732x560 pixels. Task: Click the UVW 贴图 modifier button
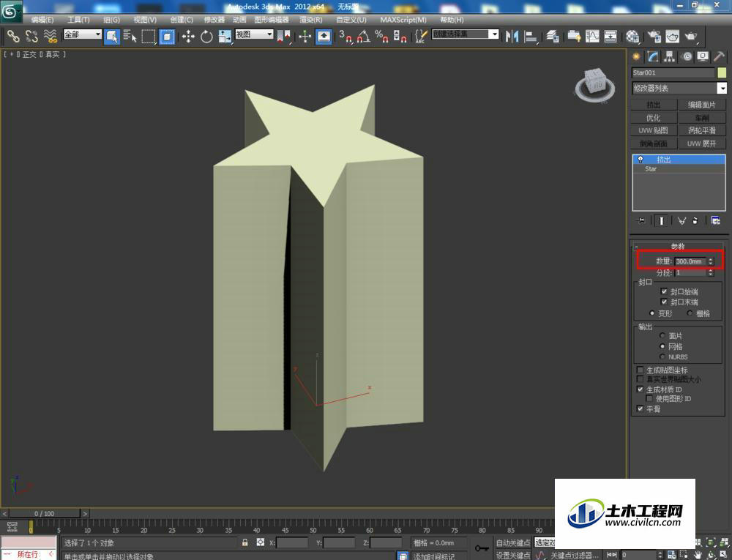click(x=654, y=130)
